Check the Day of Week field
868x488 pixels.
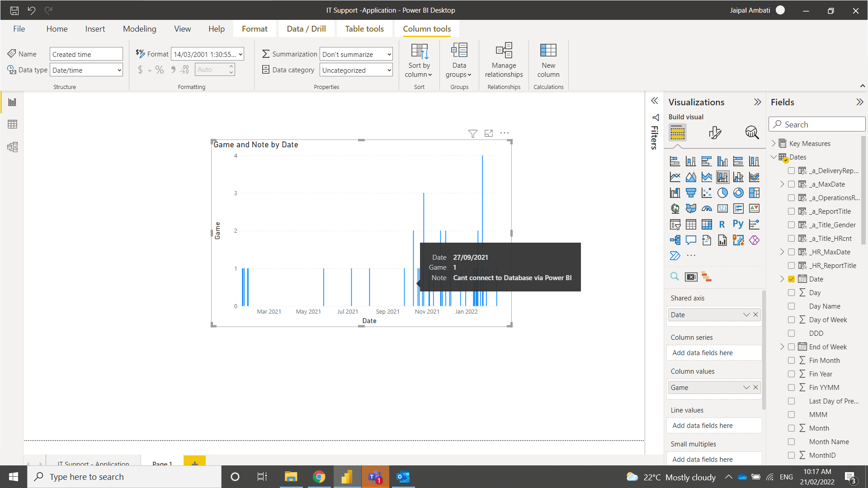(791, 319)
